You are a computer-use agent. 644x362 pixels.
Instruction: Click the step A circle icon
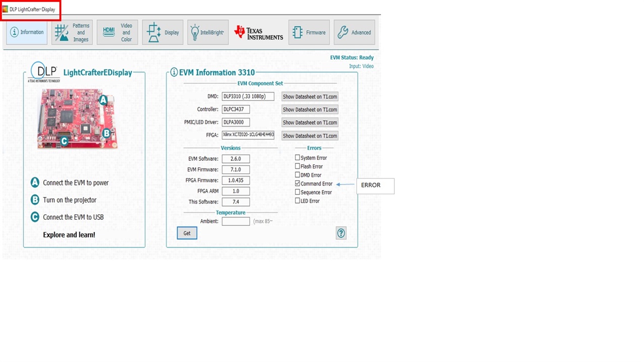[x=35, y=183]
